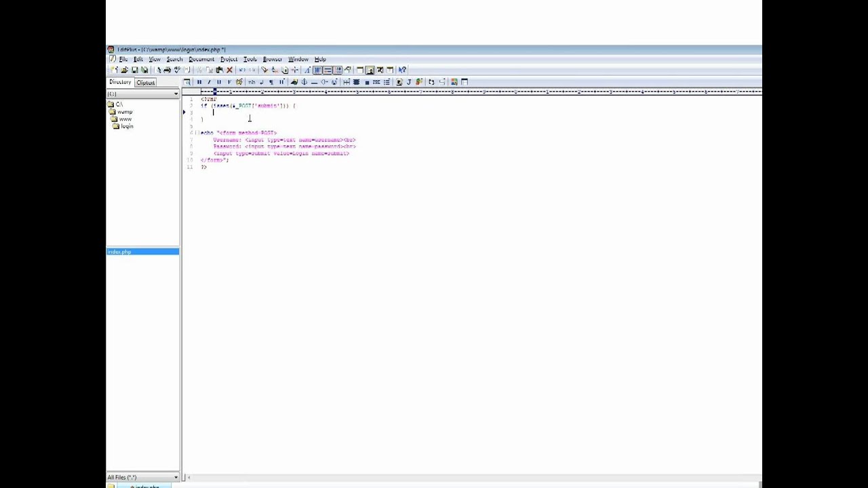The image size is (868, 488).
Task: Open the drive selector dropdown
Action: (176, 94)
